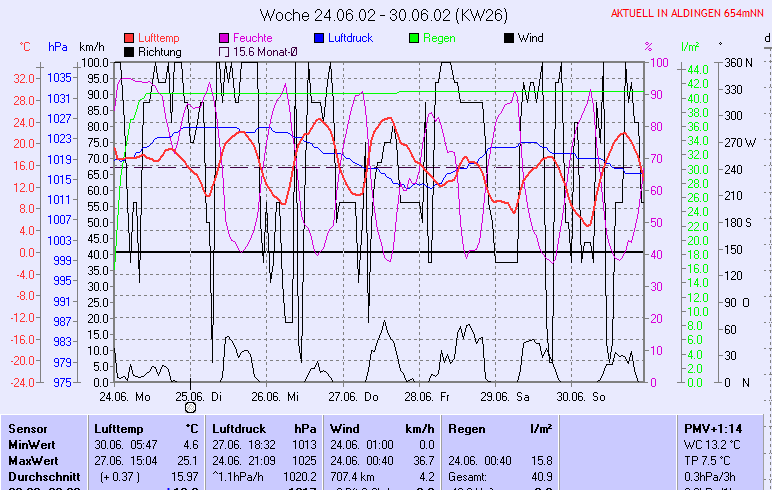
Task: Click the green Regen legend square
Action: tap(415, 38)
